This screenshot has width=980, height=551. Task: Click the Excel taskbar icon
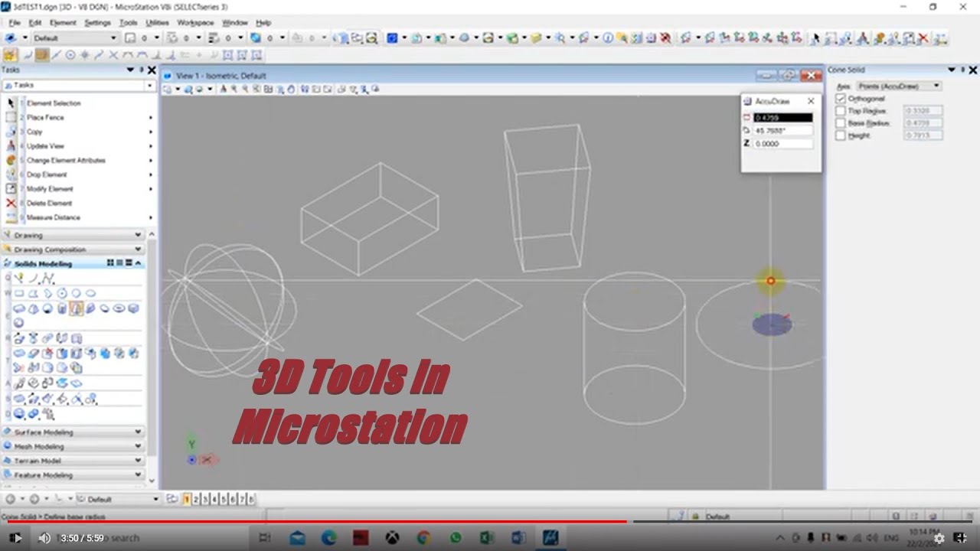click(487, 538)
